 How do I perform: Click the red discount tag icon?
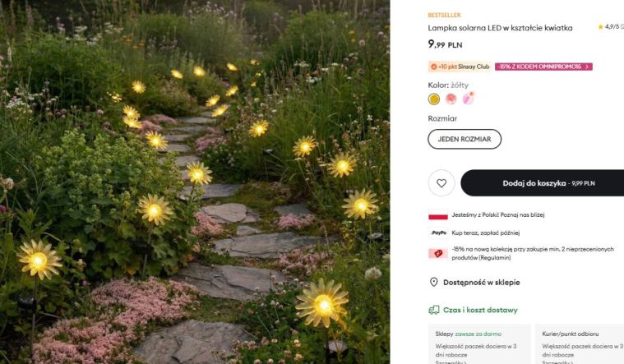tap(437, 253)
